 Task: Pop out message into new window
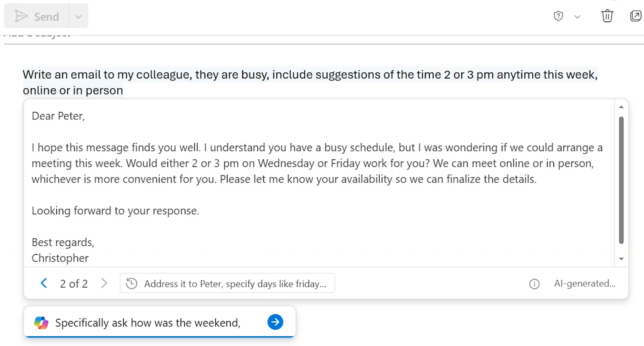[x=635, y=16]
